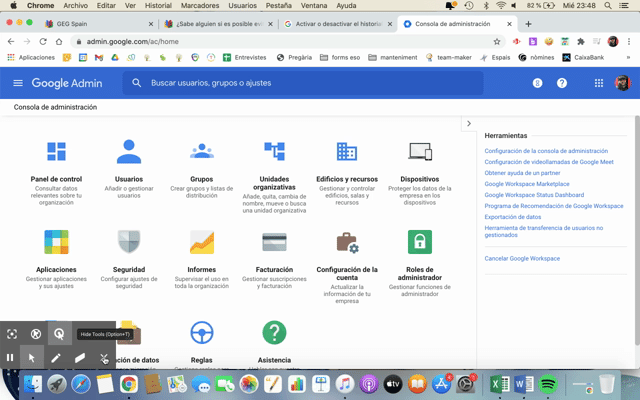The height and width of the screenshot is (400, 640).
Task: Open the Dispositivos devices icon
Action: point(420,151)
